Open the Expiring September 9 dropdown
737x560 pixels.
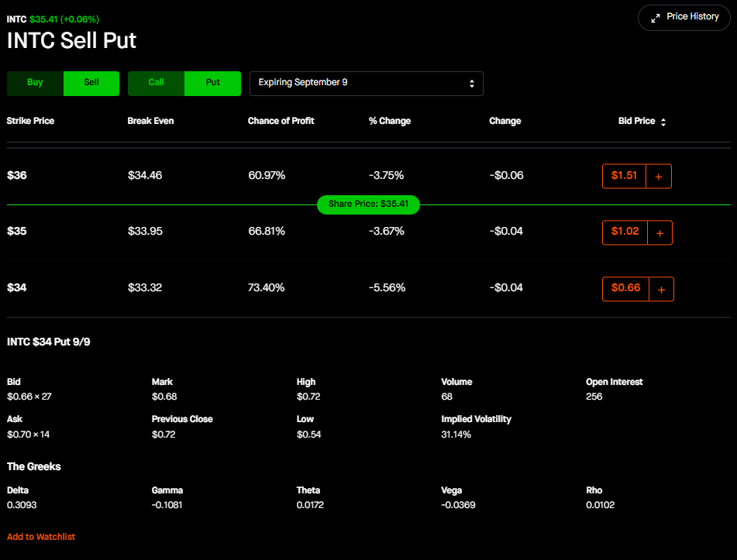[366, 83]
